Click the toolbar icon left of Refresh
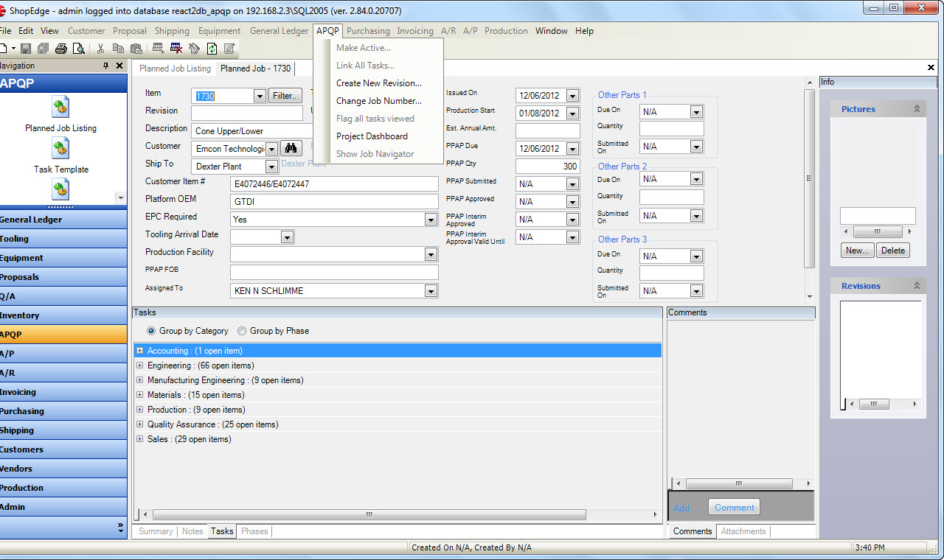Image resolution: width=944 pixels, height=560 pixels. (195, 49)
